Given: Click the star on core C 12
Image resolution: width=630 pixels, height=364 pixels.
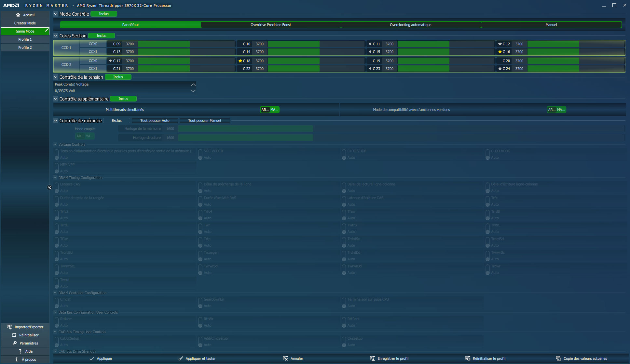Looking at the screenshot, I should [x=500, y=44].
